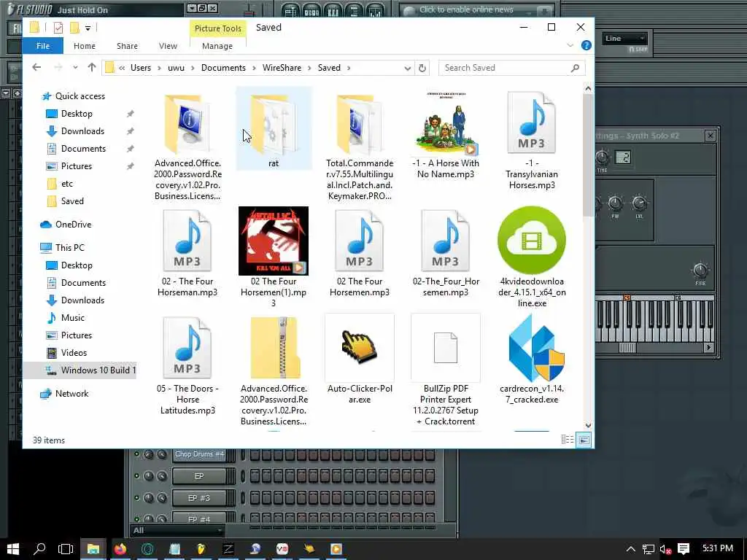
Task: Open pinned Downloads under Quick access
Action: coord(82,131)
